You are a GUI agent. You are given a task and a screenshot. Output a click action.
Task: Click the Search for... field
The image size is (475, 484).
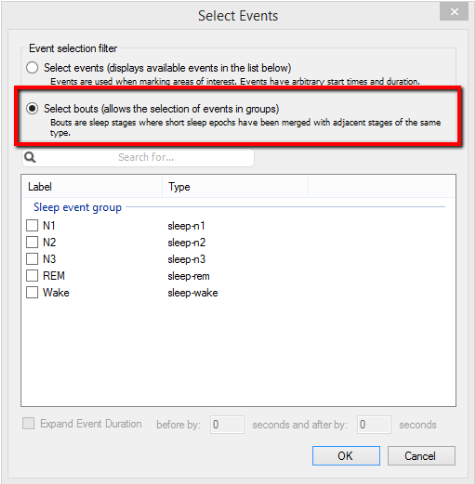tap(138, 157)
